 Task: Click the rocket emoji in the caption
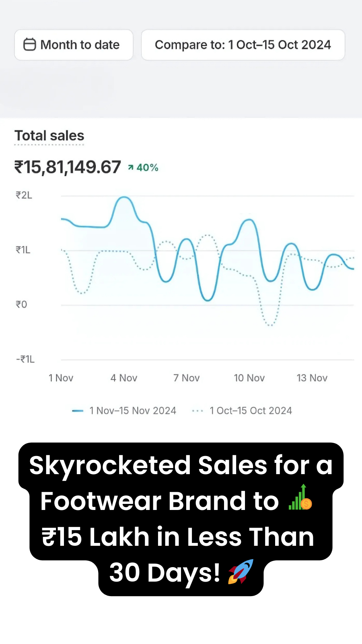pyautogui.click(x=241, y=572)
